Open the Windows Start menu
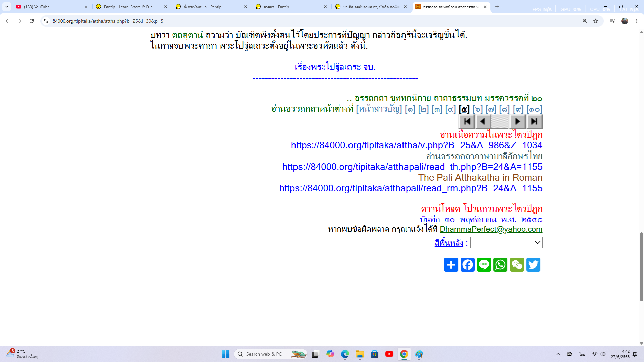This screenshot has height=362, width=644. [225, 354]
